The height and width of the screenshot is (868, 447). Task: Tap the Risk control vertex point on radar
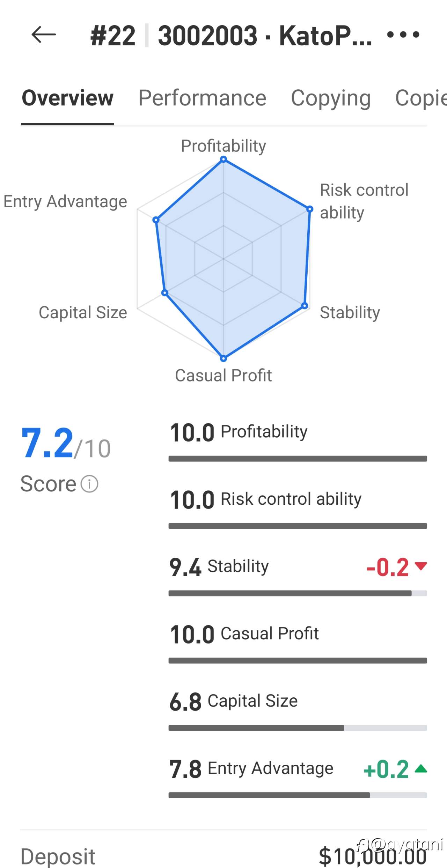coord(309,209)
